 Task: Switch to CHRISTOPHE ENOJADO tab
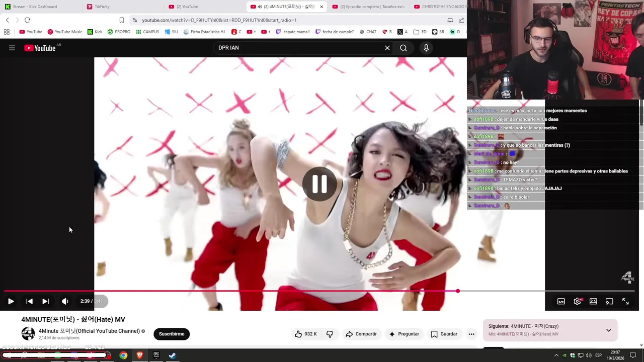click(440, 7)
